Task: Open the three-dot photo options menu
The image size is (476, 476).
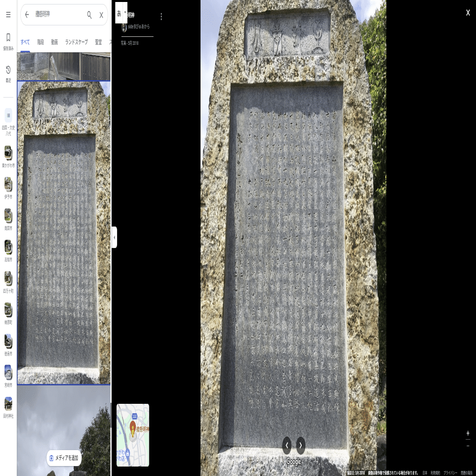Action: (x=161, y=16)
